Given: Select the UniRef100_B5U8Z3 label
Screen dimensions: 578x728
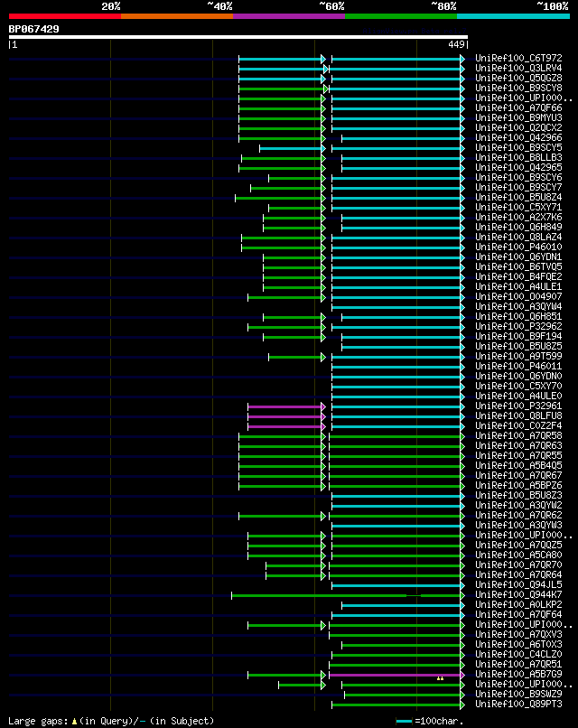Looking at the screenshot, I should pyautogui.click(x=518, y=495).
